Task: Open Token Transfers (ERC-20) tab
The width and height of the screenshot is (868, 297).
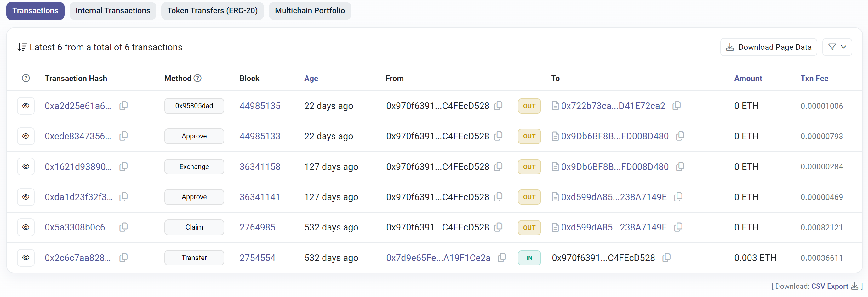Action: pyautogui.click(x=212, y=11)
